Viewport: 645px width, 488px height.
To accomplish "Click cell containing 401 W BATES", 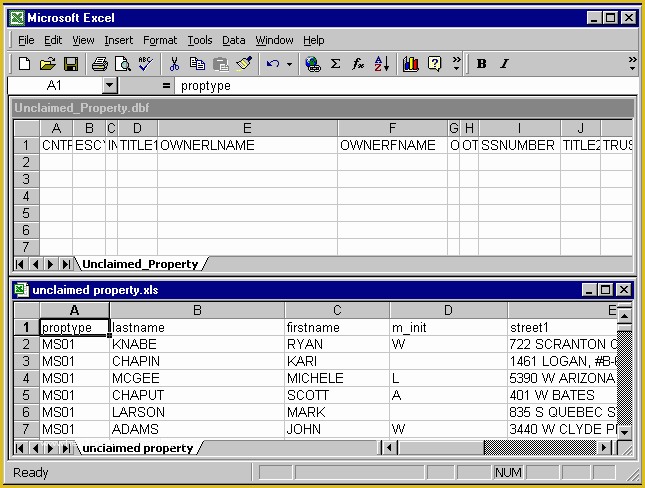I will click(x=563, y=395).
